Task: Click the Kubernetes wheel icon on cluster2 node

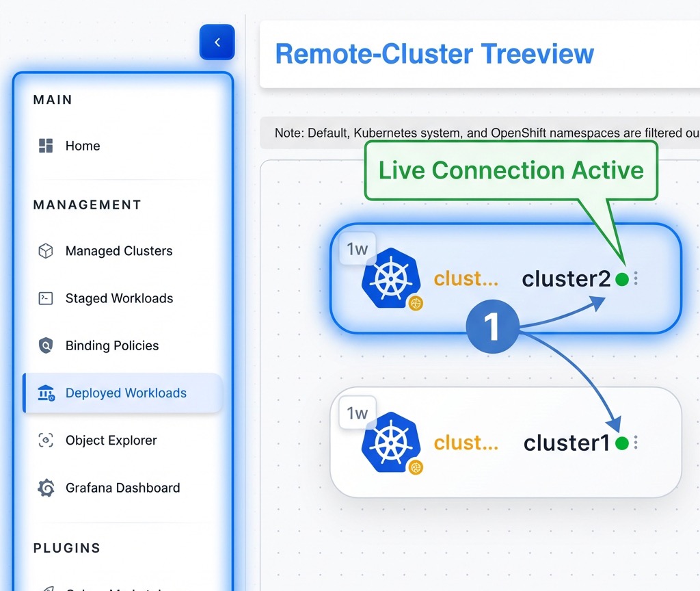Action: [x=390, y=278]
